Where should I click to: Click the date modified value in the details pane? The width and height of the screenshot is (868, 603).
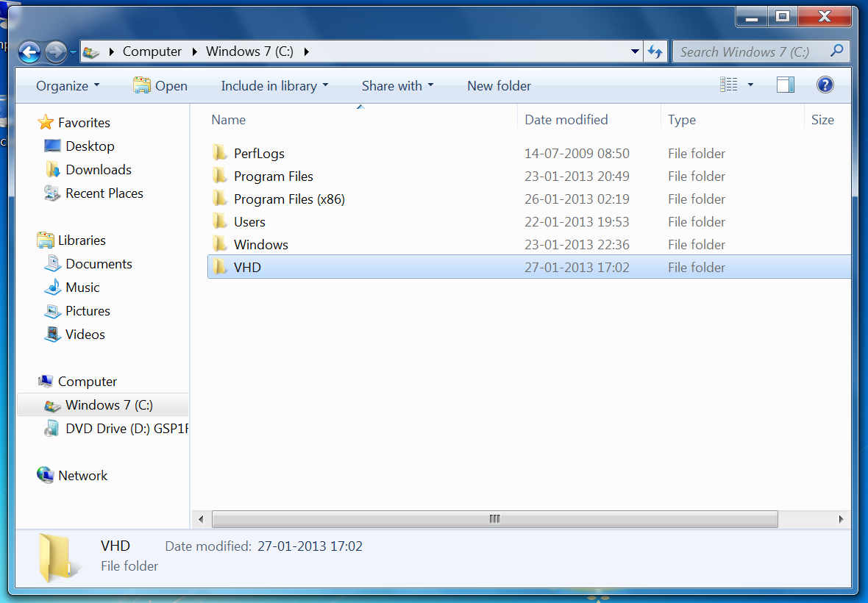pyautogui.click(x=310, y=546)
